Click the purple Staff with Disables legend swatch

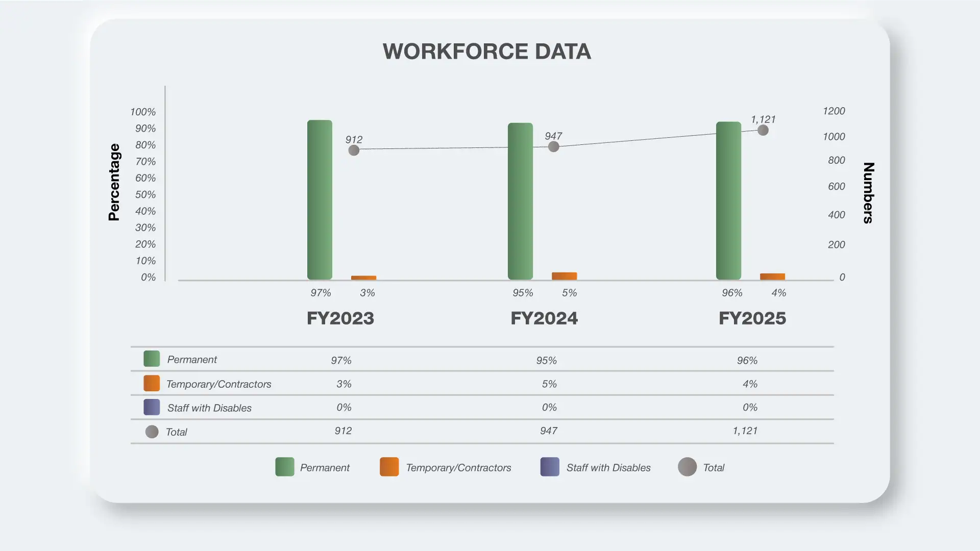coord(550,467)
